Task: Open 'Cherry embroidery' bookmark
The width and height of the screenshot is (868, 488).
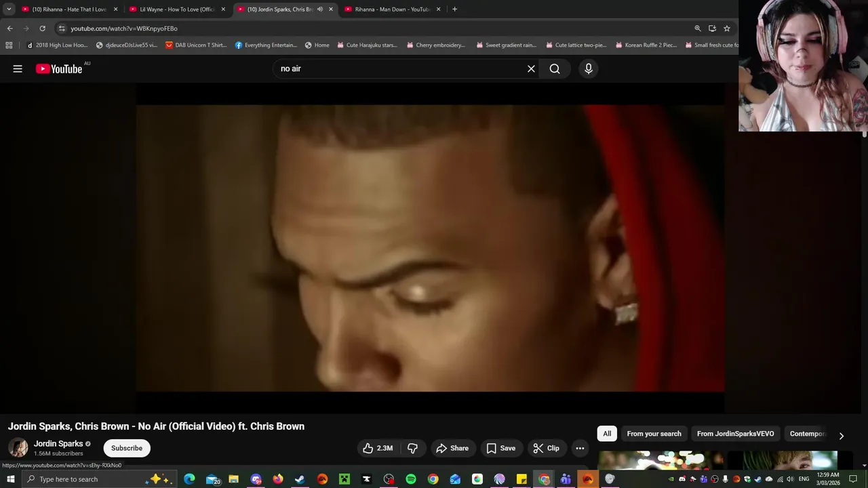Action: 436,45
